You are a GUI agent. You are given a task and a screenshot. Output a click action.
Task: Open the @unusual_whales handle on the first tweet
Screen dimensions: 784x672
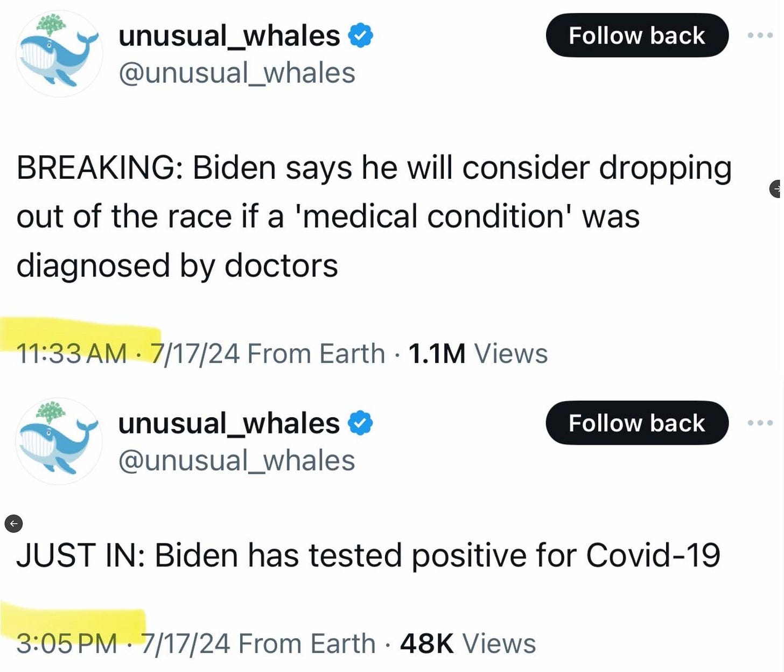[237, 73]
